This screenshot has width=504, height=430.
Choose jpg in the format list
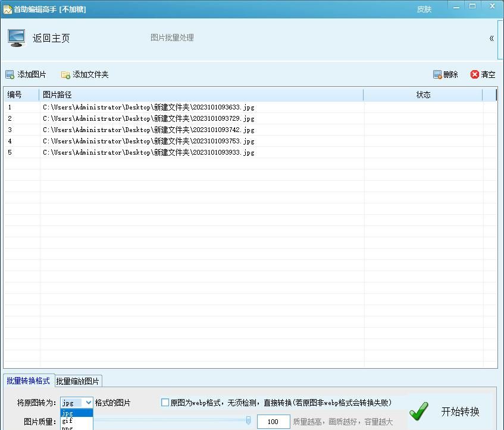point(77,413)
